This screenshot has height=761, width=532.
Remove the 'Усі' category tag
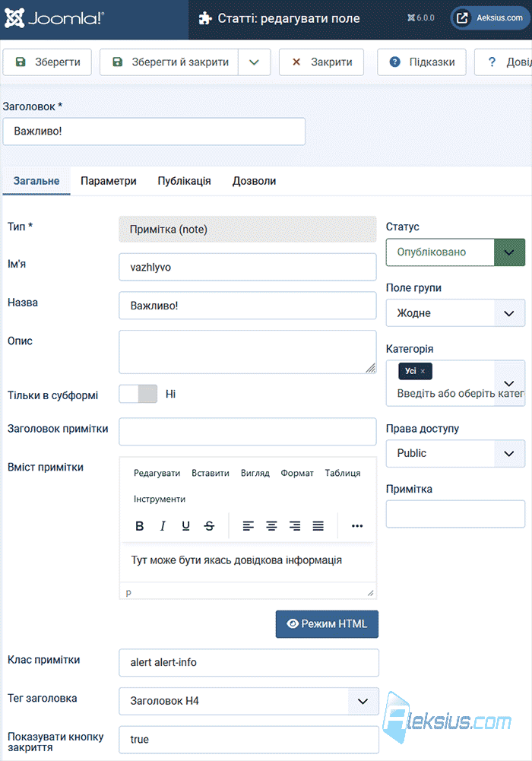[423, 371]
